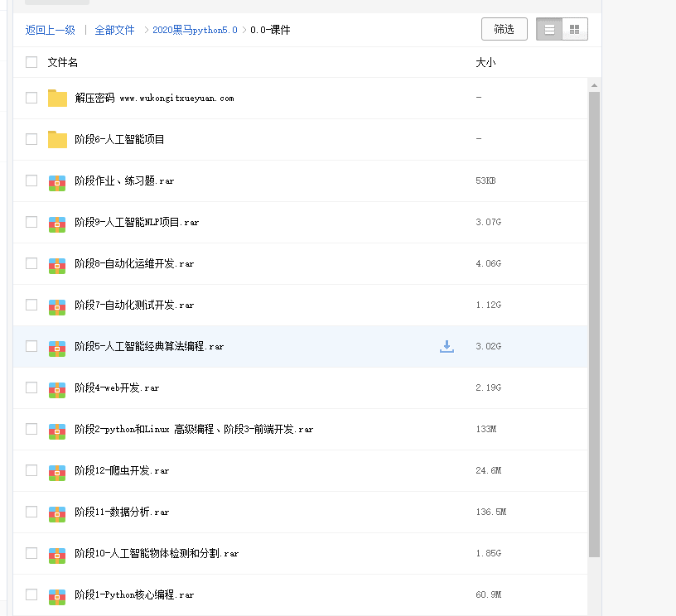Click the 大小 column header
The height and width of the screenshot is (616, 676).
coord(485,62)
